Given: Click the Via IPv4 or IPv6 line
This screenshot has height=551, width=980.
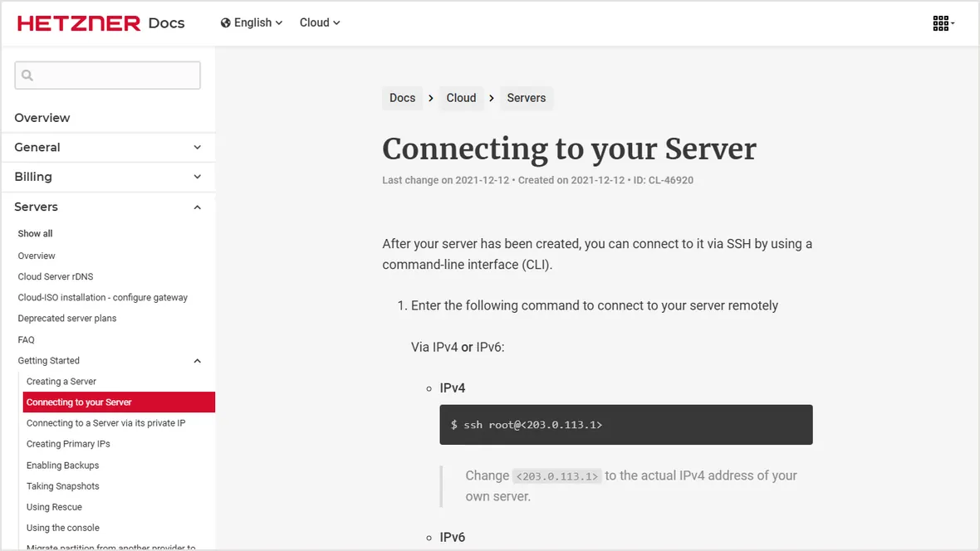Looking at the screenshot, I should (458, 347).
